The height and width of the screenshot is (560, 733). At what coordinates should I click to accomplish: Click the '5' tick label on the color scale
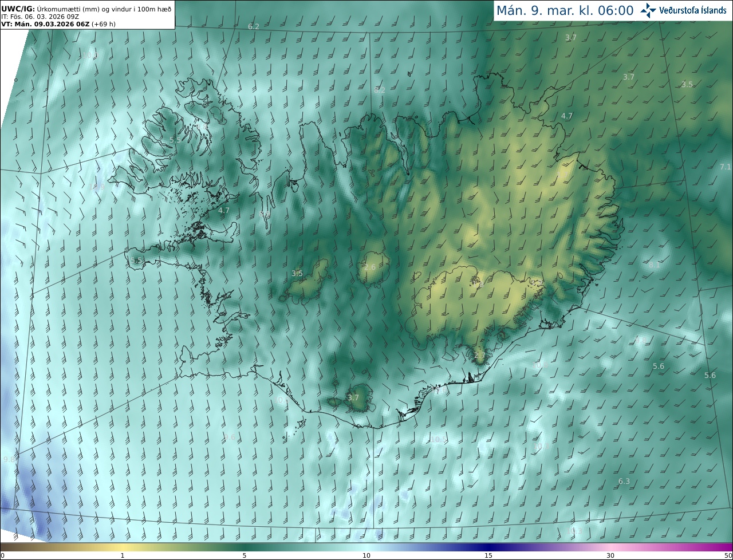(x=245, y=556)
